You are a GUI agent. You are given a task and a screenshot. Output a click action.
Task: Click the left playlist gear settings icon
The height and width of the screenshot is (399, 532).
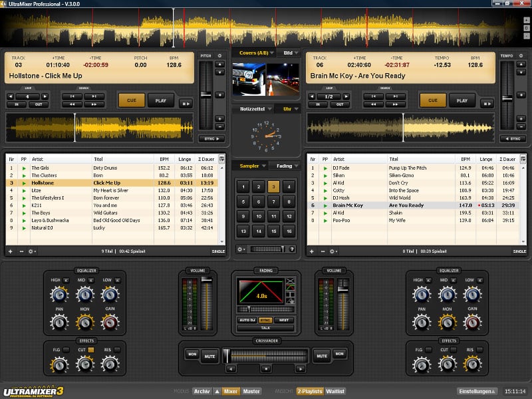[31, 251]
